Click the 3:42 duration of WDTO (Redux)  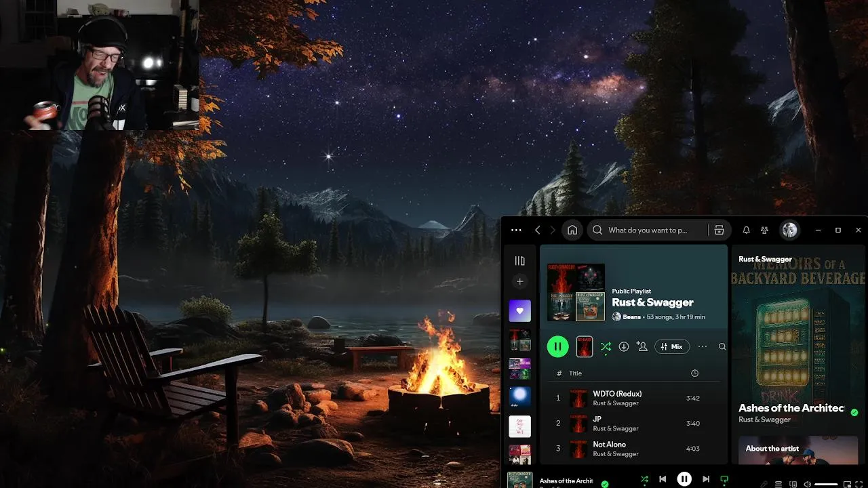coord(693,398)
